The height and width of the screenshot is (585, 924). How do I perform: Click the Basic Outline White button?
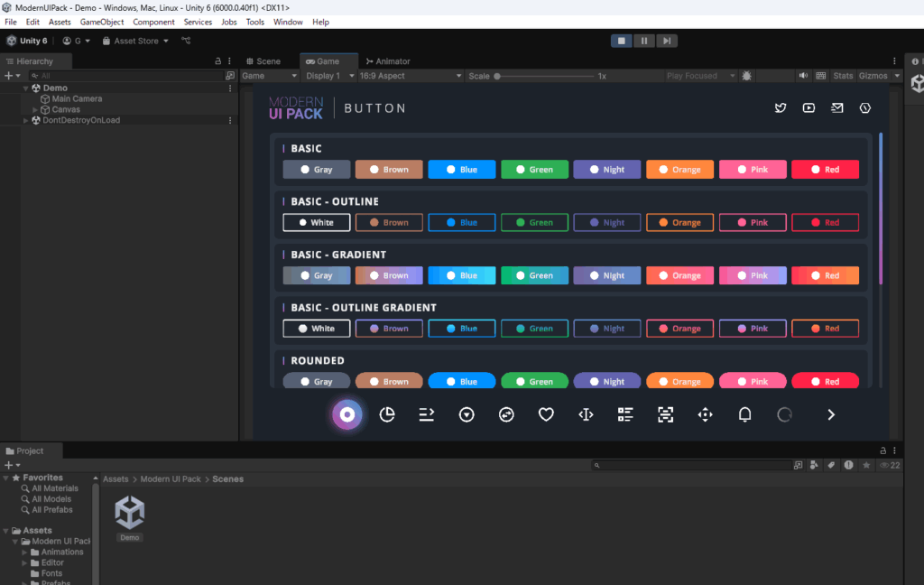[317, 222]
